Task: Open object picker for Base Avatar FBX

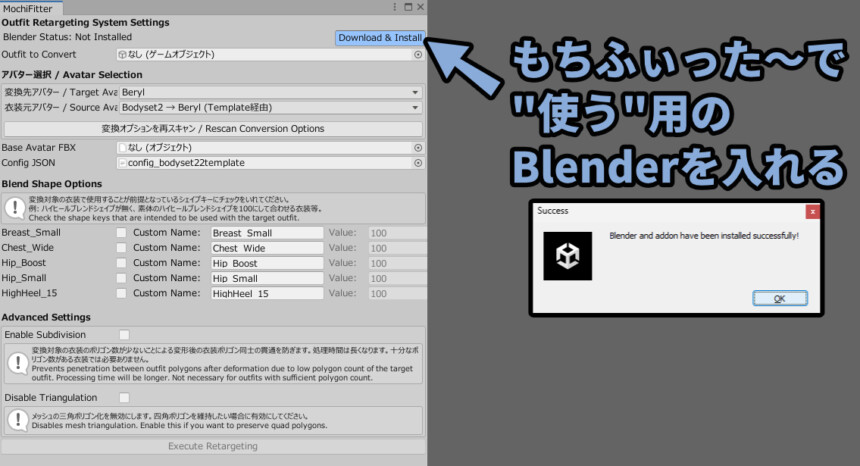Action: (x=418, y=148)
